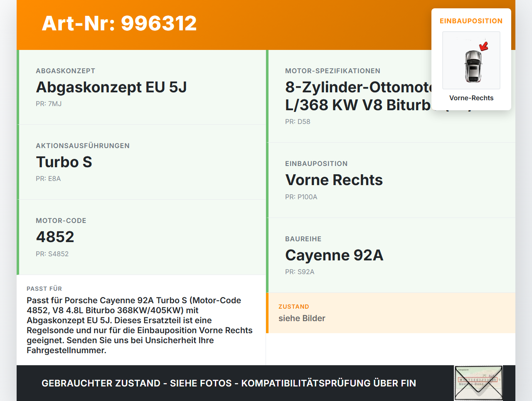Click the siehe Bilder condition text

pyautogui.click(x=302, y=318)
